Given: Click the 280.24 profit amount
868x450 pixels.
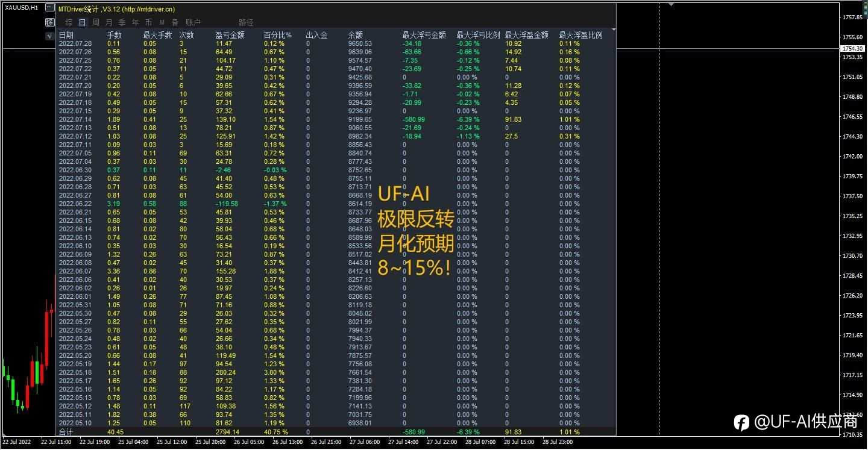Looking at the screenshot, I should pos(225,372).
